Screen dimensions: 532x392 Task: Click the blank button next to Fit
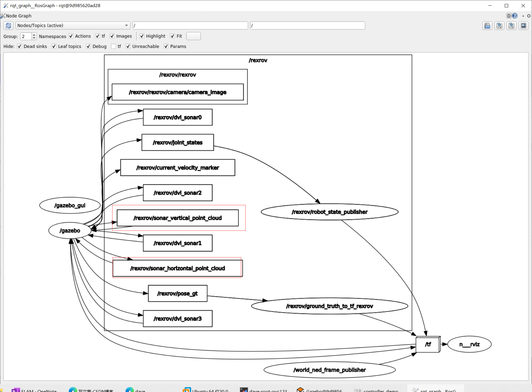[x=193, y=36]
